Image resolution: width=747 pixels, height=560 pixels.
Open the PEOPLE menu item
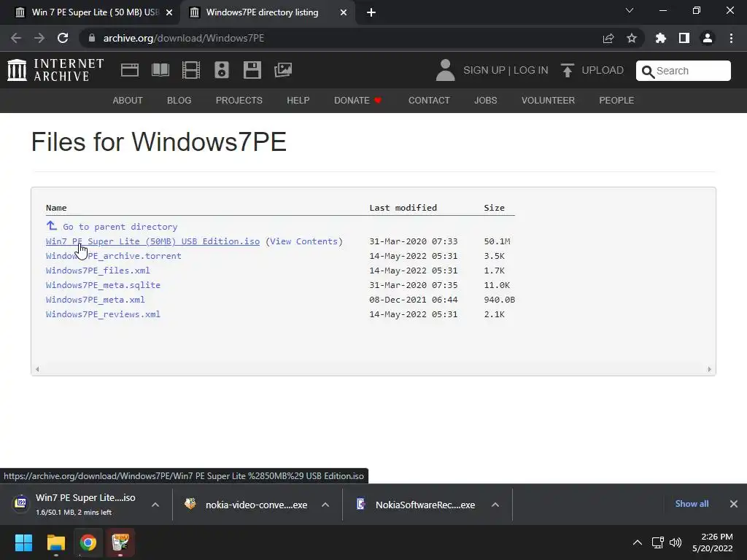tap(616, 101)
